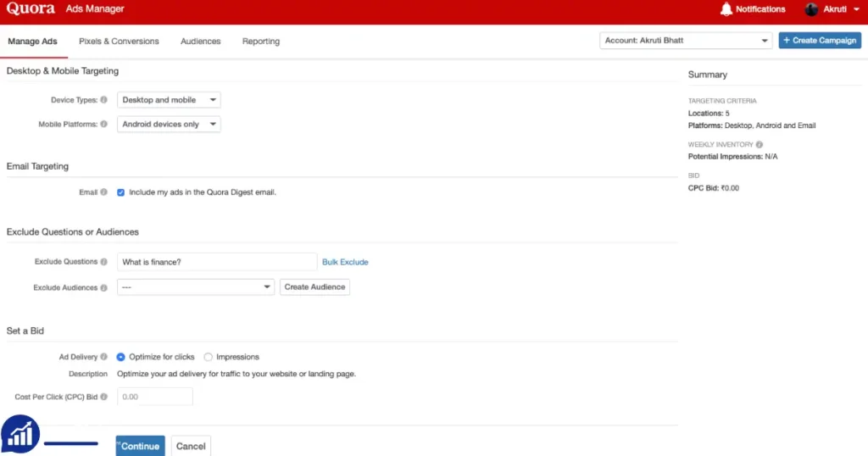The image size is (868, 456).
Task: Click info icon next to CPC Bid
Action: point(103,397)
